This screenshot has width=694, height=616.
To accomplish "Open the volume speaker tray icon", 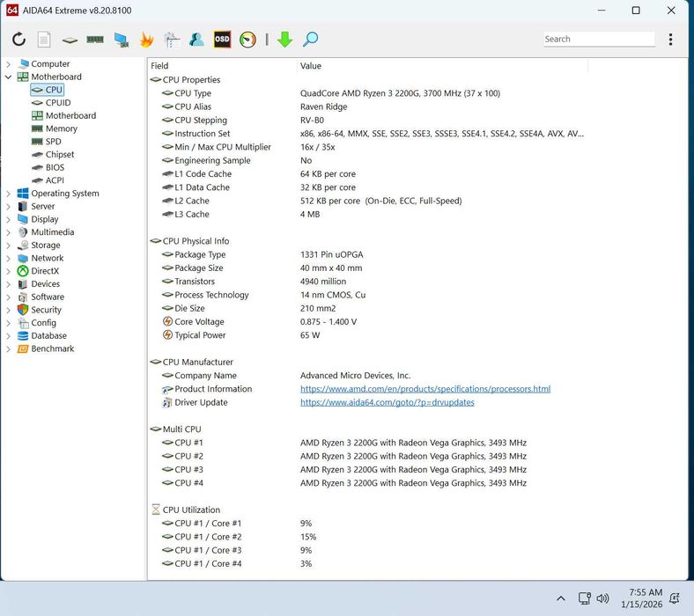I will click(602, 598).
